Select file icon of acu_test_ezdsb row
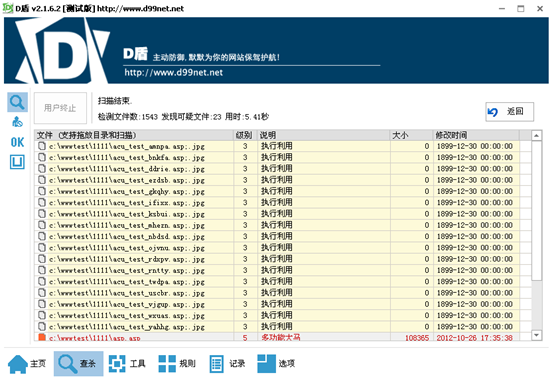This screenshot has height=381, width=553. click(x=42, y=180)
